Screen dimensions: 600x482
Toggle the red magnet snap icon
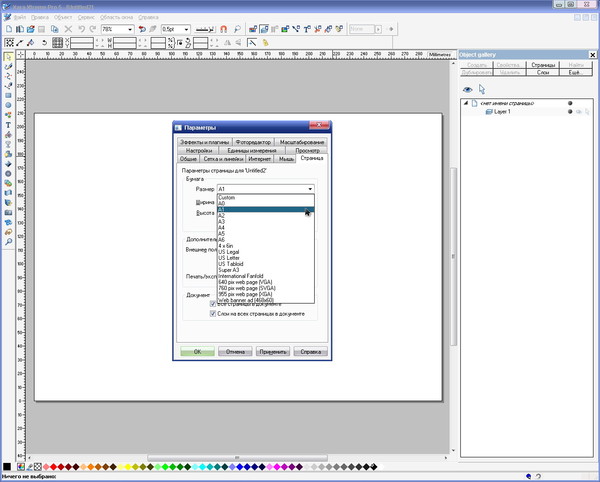224,29
